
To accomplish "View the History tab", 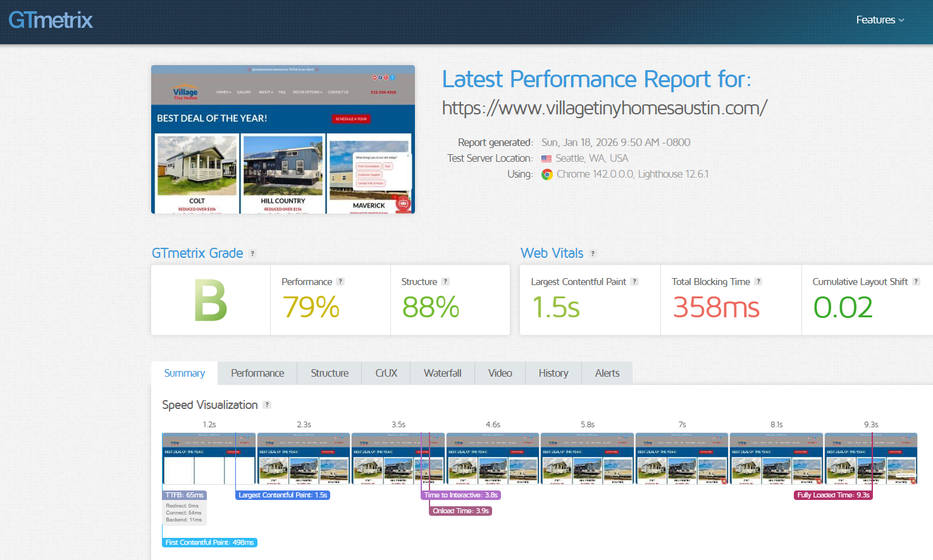I will [553, 374].
